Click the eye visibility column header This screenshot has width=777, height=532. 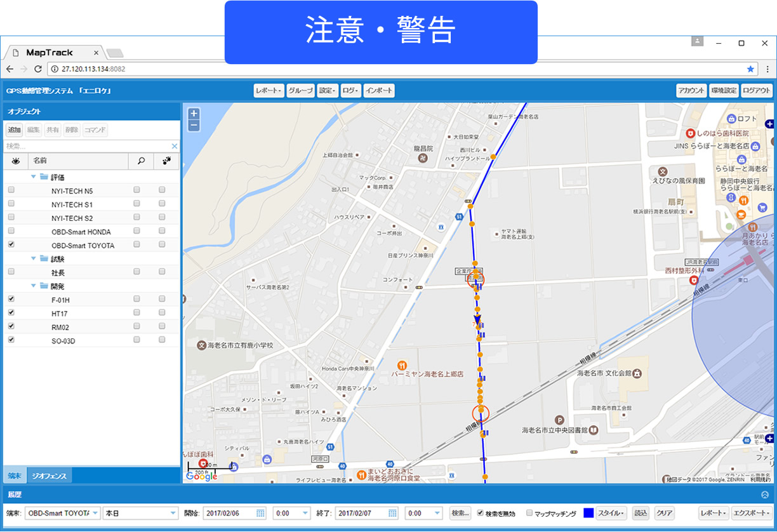coord(15,161)
